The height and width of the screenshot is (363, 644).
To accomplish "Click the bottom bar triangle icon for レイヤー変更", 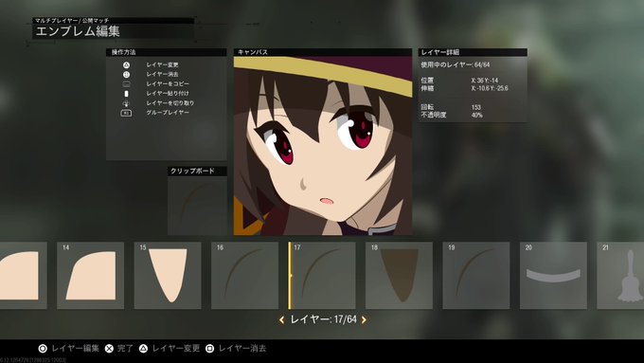I will point(143,349).
